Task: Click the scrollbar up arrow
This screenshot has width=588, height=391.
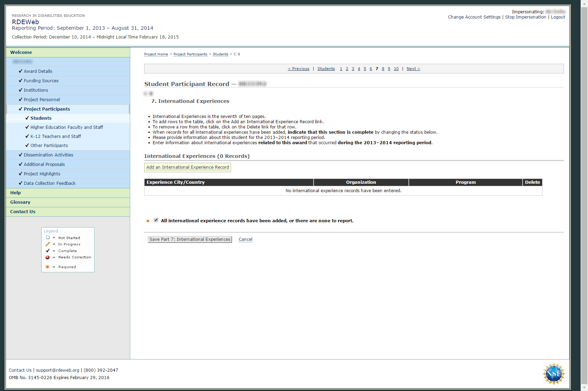Action: (584, 3)
